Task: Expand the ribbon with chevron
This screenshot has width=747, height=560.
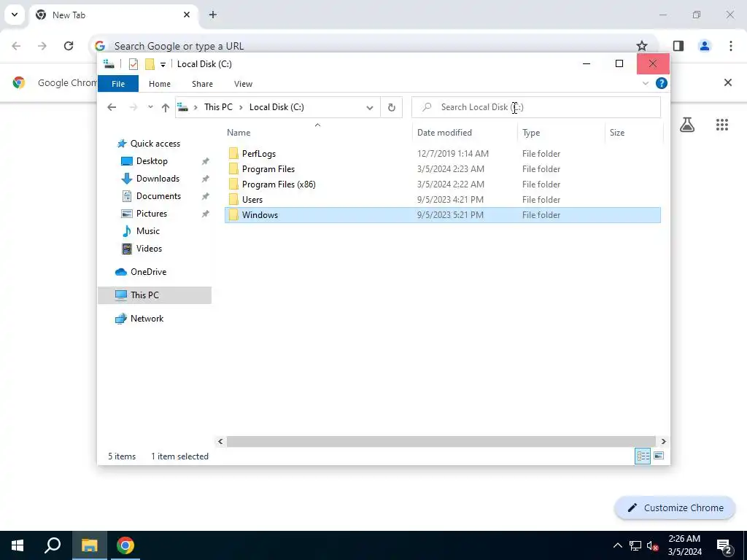Action: click(646, 83)
